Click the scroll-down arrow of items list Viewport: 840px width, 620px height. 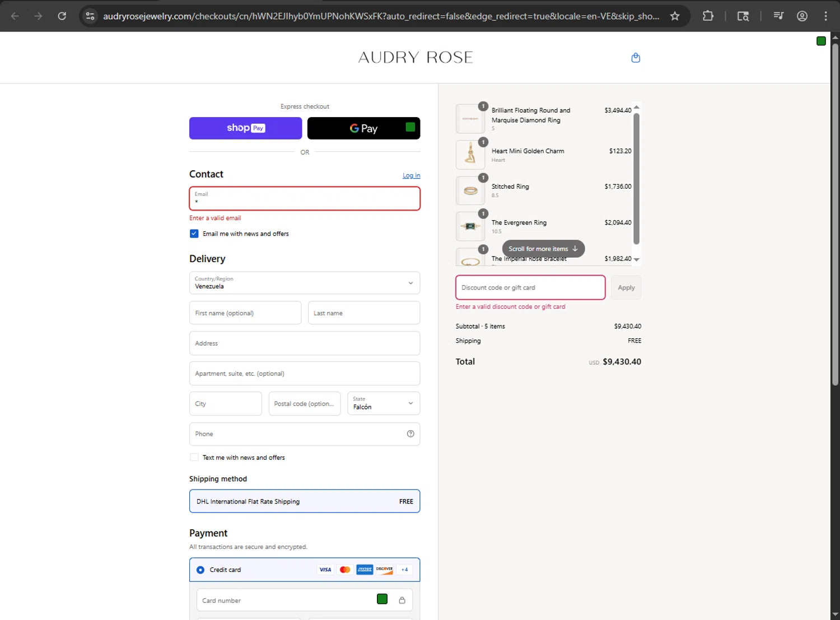pos(636,259)
